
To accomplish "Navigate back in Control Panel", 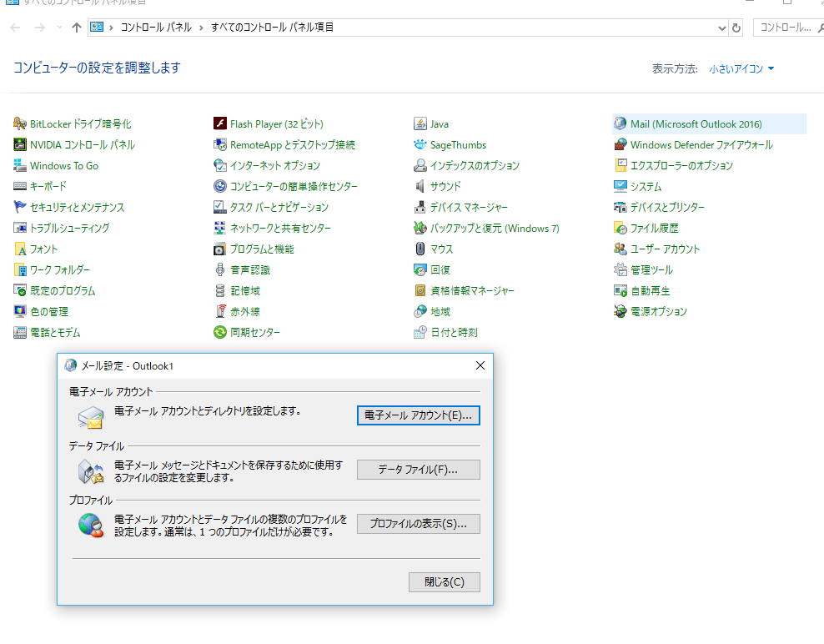I will (15, 28).
